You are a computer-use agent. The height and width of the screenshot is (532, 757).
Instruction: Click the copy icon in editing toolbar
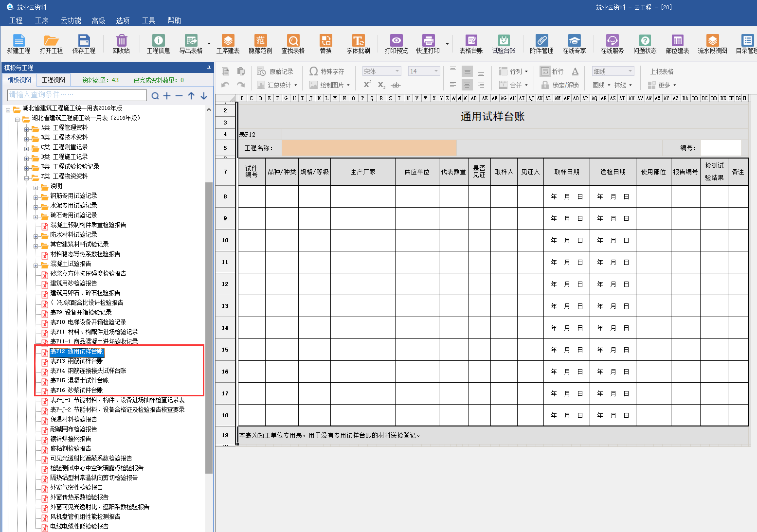[226, 71]
